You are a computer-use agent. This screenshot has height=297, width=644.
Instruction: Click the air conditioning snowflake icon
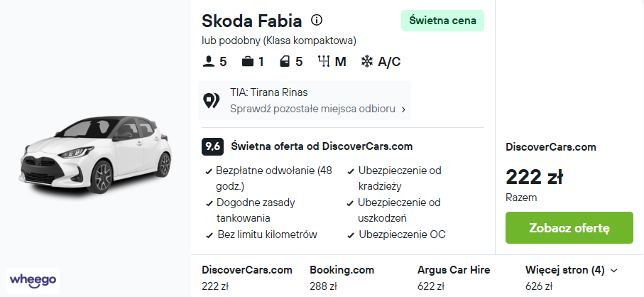[367, 62]
